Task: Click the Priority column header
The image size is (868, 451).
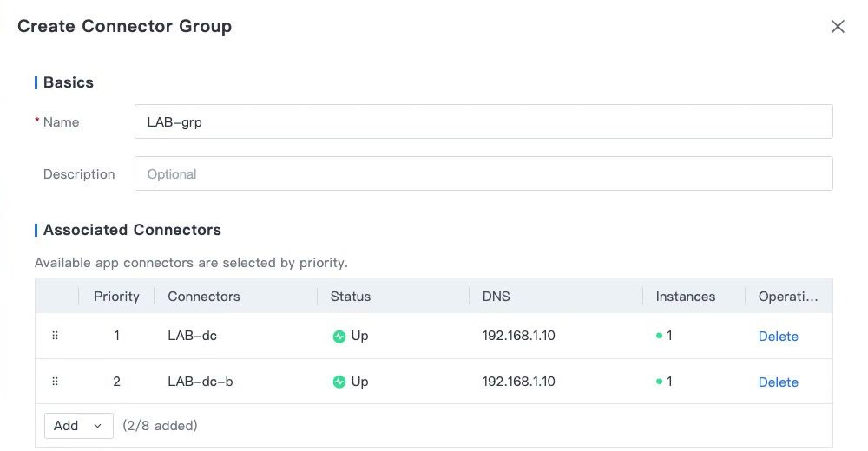Action: [116, 296]
